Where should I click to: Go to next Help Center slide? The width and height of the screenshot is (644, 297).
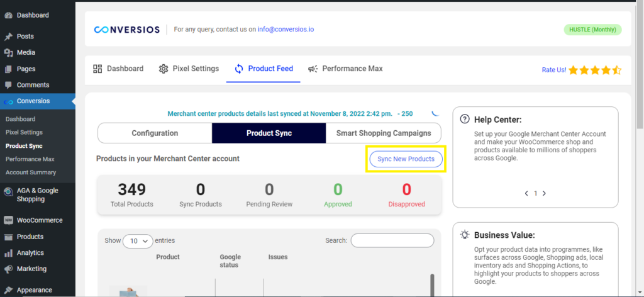(x=544, y=193)
